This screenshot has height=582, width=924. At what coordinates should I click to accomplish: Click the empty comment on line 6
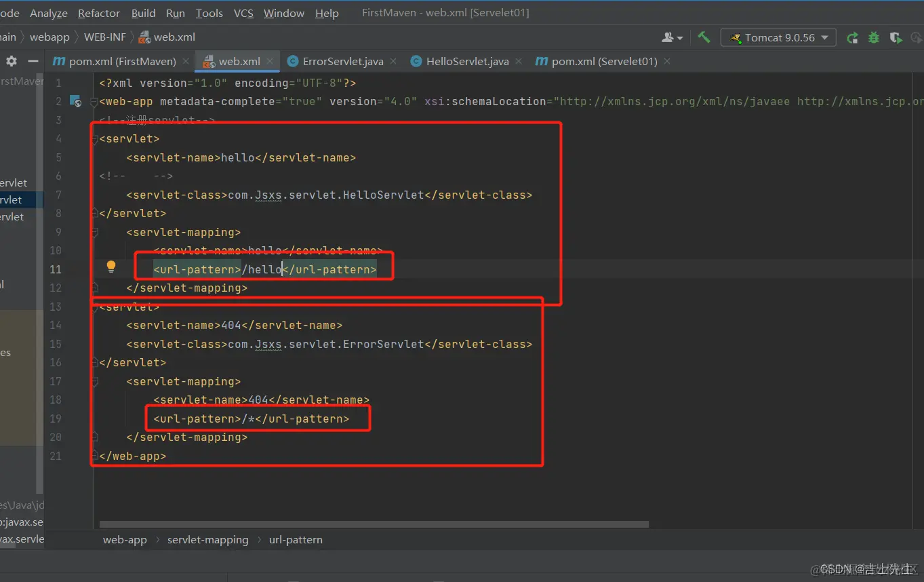[136, 176]
